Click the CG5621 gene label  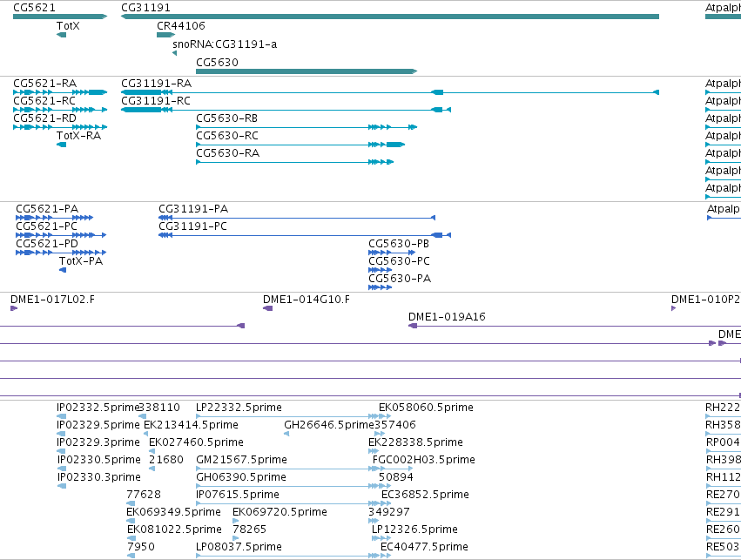[34, 8]
